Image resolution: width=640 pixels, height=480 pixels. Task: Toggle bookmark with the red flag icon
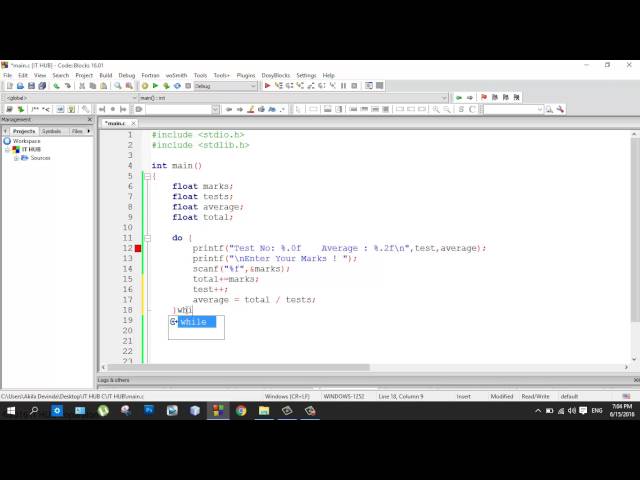tap(484, 97)
